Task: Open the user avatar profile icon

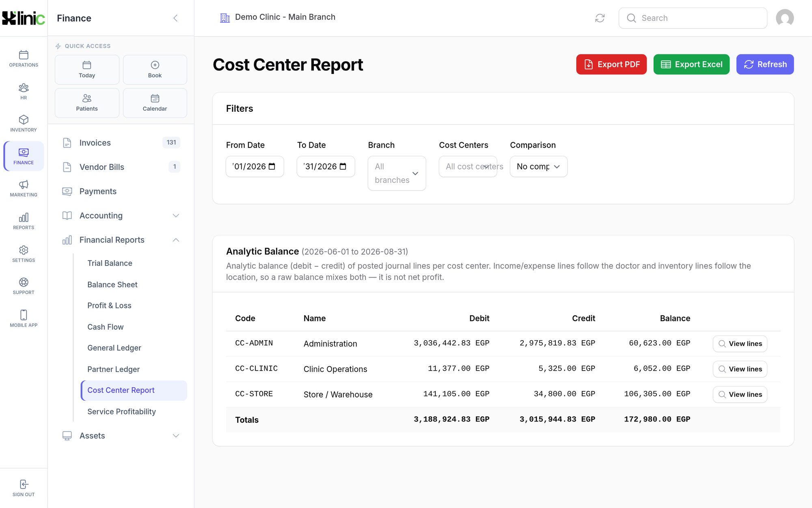Action: 784,18
